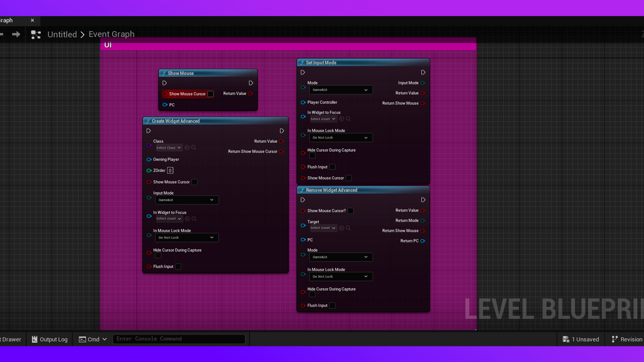Click the ZOrder value field
644x362 pixels.
tap(170, 171)
